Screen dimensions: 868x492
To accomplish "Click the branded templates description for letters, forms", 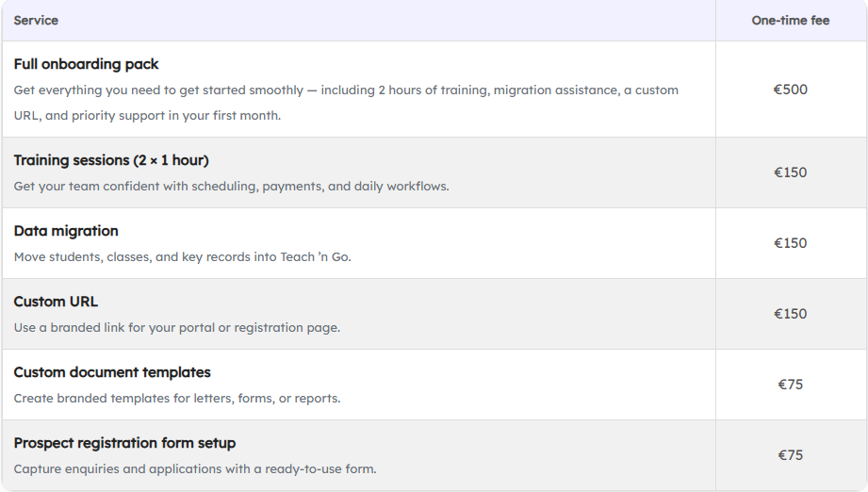I will 176,399.
